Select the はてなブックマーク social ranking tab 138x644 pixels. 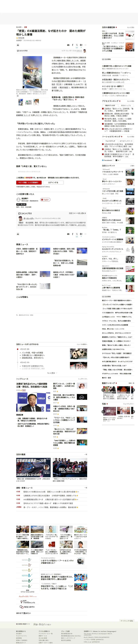126,141
